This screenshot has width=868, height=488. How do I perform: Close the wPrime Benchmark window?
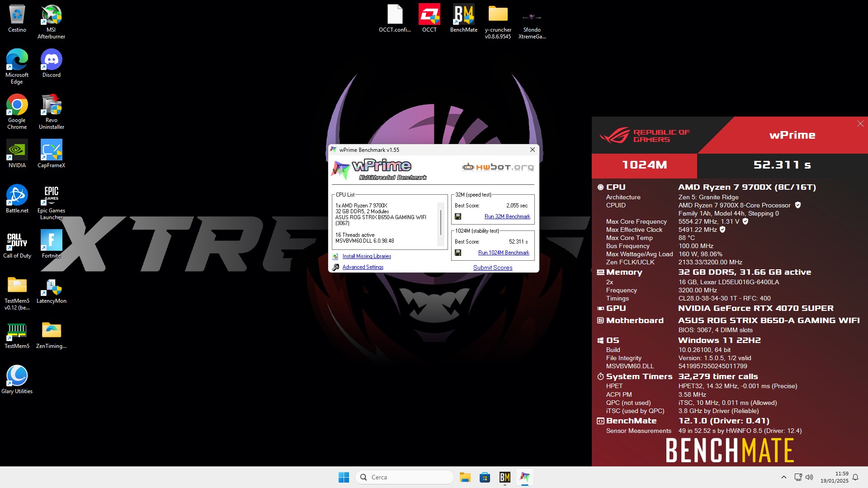(532, 150)
